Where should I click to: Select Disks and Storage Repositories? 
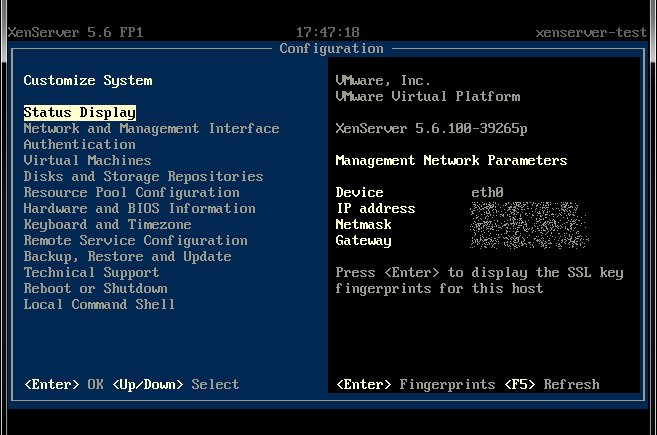(x=143, y=176)
